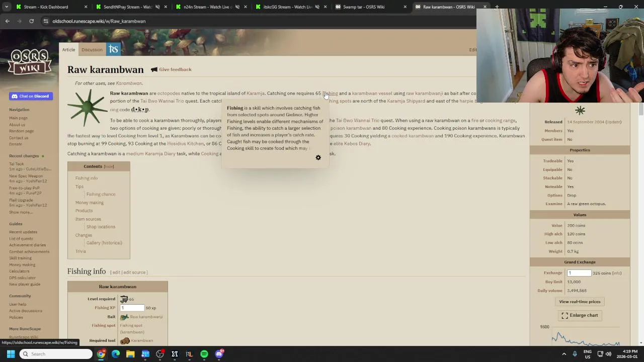The width and height of the screenshot is (644, 362).
Task: Open Money making guide in sidebar
Action: pyautogui.click(x=22, y=265)
